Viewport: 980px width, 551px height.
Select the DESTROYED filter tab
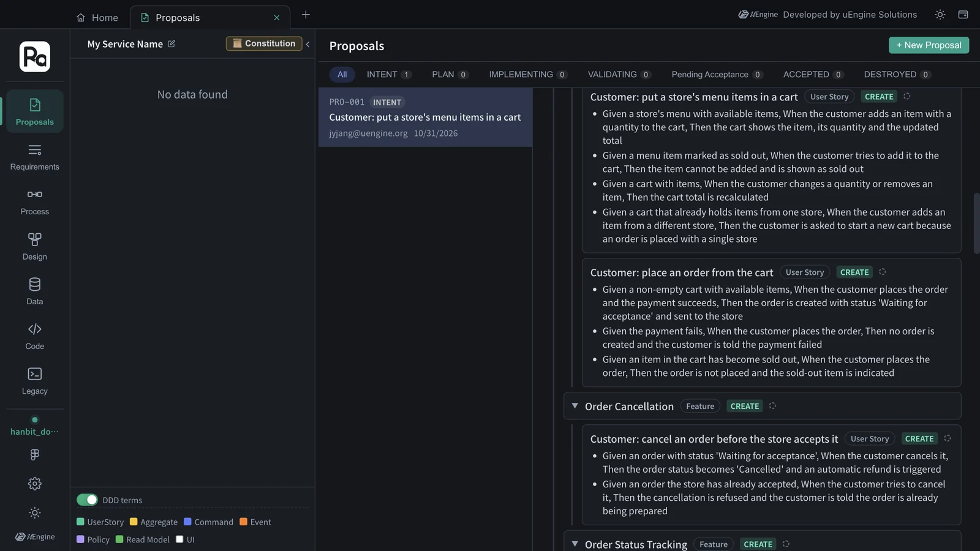coord(897,75)
